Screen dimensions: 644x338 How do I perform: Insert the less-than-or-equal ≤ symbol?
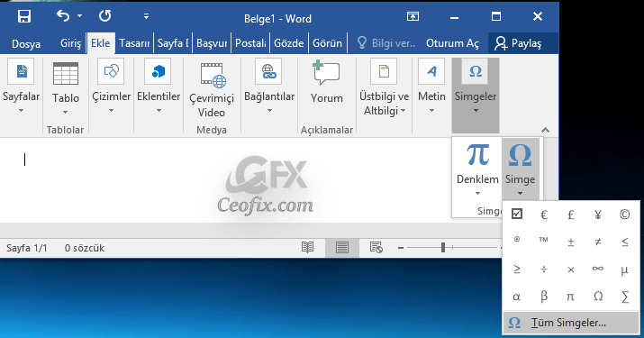pyautogui.click(x=625, y=242)
